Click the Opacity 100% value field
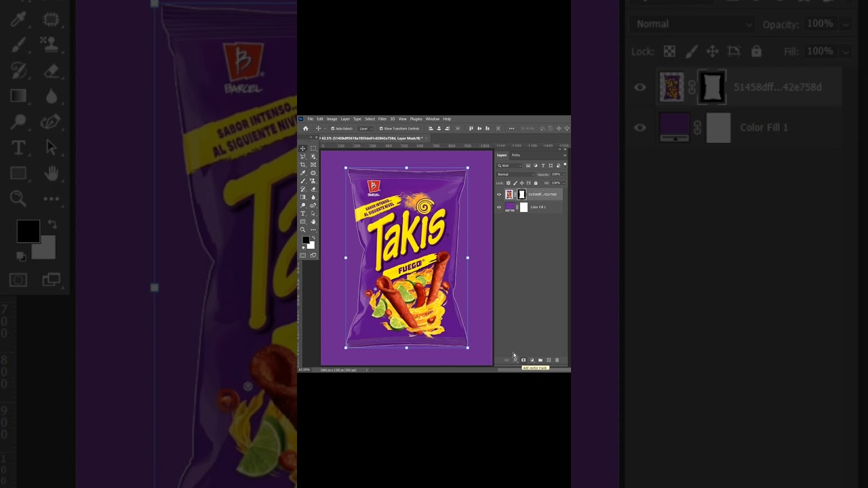 (555, 174)
